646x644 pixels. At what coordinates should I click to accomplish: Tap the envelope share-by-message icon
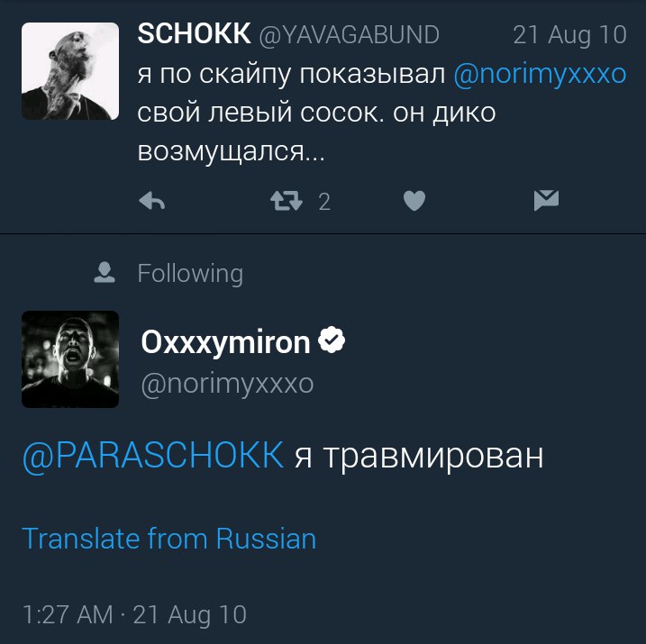(x=546, y=200)
